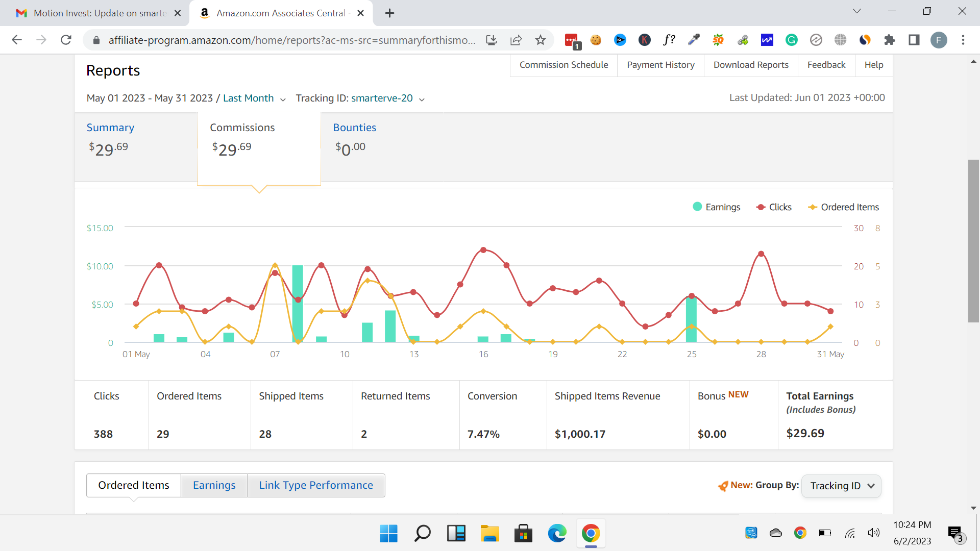Click the install app icon in address bar
Screen dimensions: 980x551
tap(492, 40)
